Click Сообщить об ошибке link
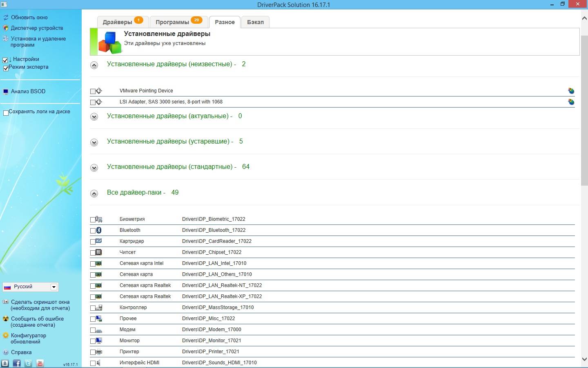Image resolution: width=588 pixels, height=368 pixels. tap(37, 322)
